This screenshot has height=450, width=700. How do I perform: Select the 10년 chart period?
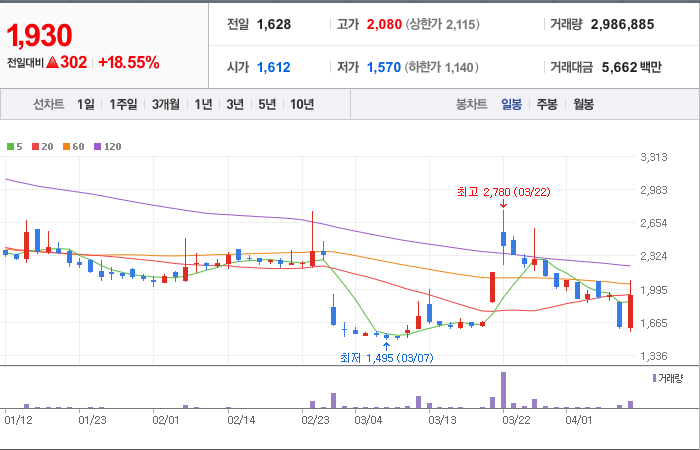(302, 104)
